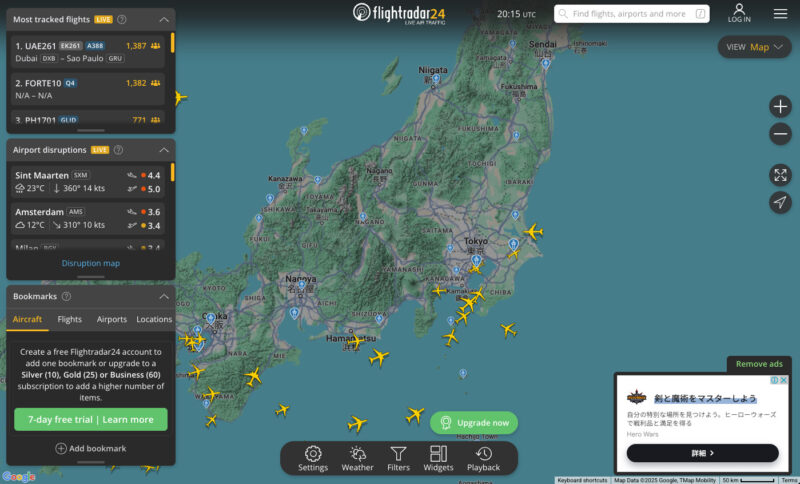The image size is (800, 484).
Task: Click Niigata airport pin marker
Action: click(436, 79)
